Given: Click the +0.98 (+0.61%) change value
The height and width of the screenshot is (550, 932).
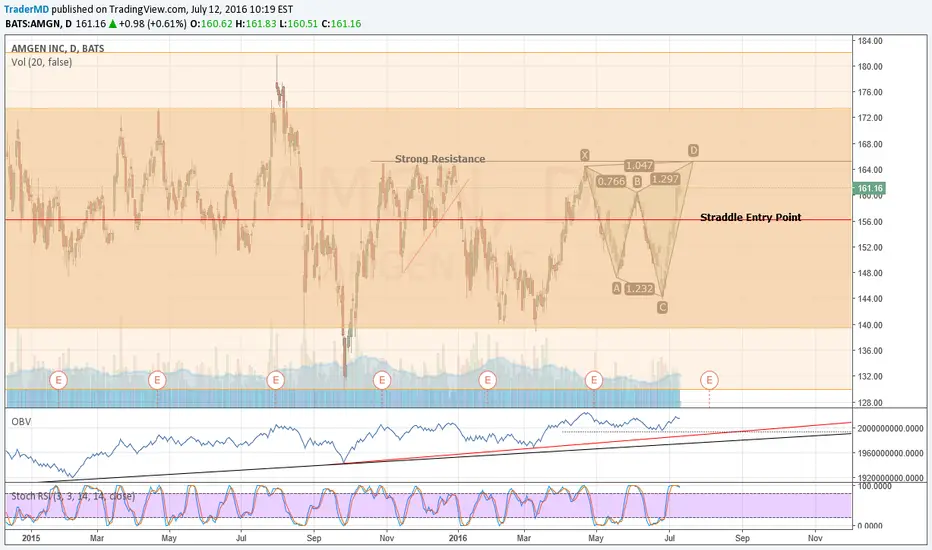Looking at the screenshot, I should [152, 24].
